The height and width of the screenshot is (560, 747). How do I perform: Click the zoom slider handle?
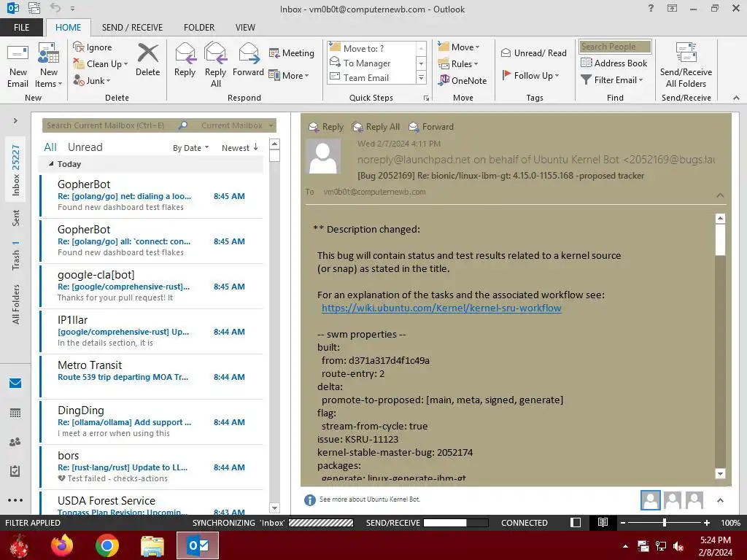click(665, 523)
